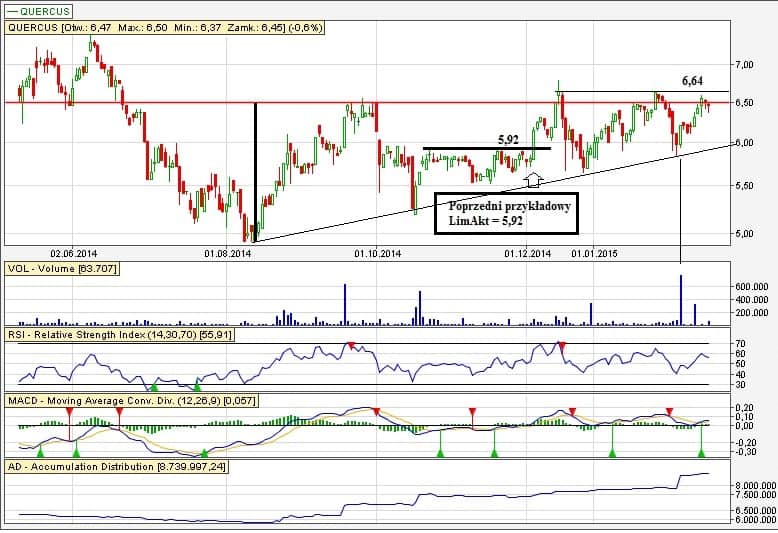Click the 02.06.2014 date label on time axis
Viewport: 778px width, 533px height.
pyautogui.click(x=71, y=254)
